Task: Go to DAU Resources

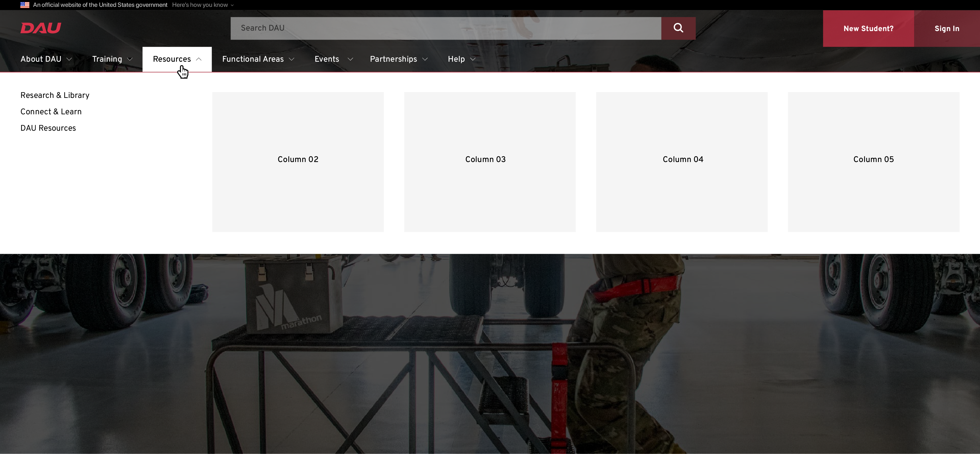Action: (x=48, y=128)
